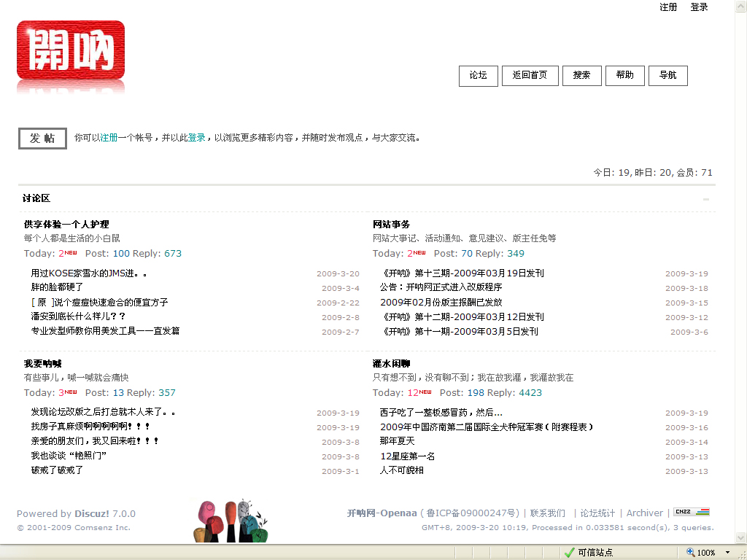Select 帮助 in the navigation bar

[x=624, y=76]
